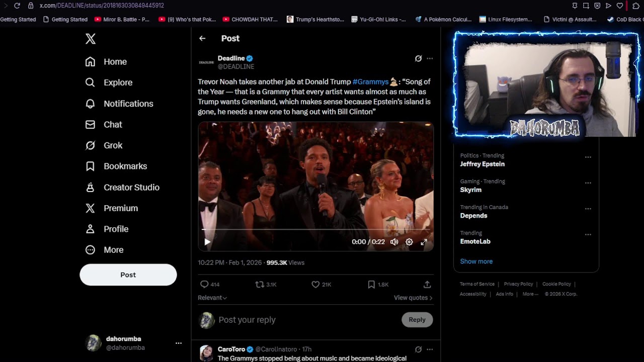Click Show more under trends
644x362 pixels.
(x=476, y=261)
